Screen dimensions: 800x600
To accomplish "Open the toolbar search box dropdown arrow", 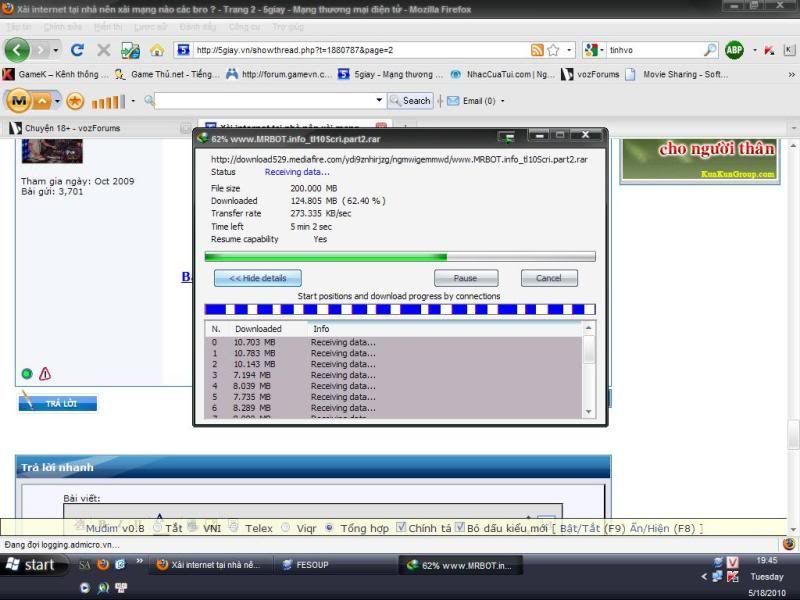I will (379, 101).
